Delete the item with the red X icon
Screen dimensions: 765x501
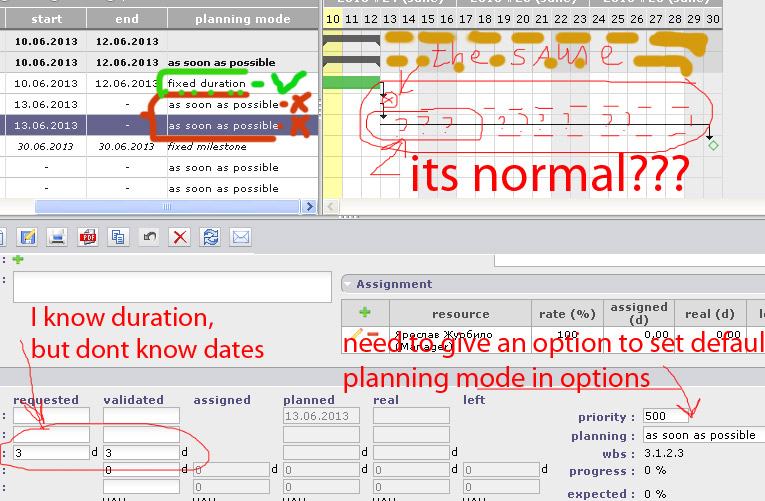point(180,237)
